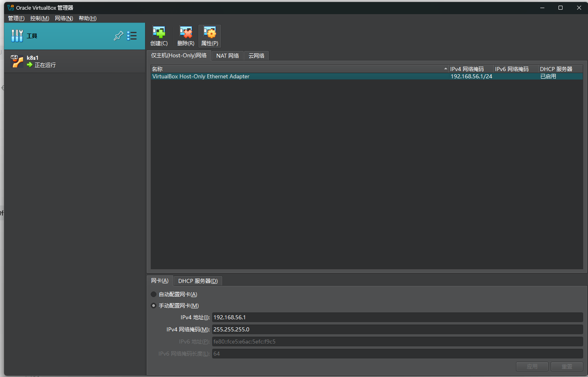Image resolution: width=588 pixels, height=377 pixels.
Task: Toggle the Properties (属性) toolbar icon
Action: pyautogui.click(x=209, y=33)
